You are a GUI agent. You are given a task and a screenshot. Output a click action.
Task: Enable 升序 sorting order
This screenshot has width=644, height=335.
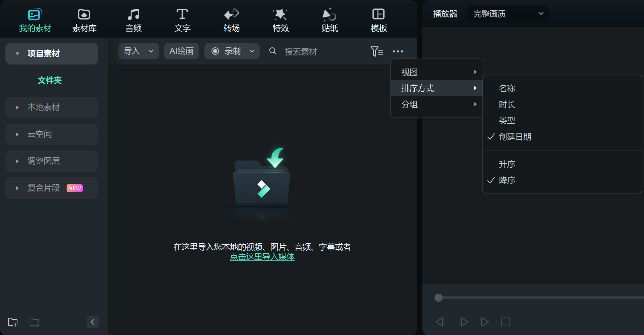(x=507, y=164)
